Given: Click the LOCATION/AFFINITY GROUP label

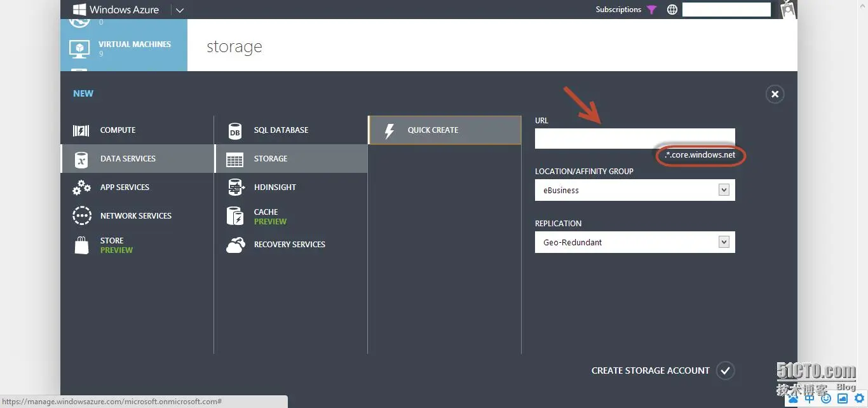Looking at the screenshot, I should click(x=584, y=172).
